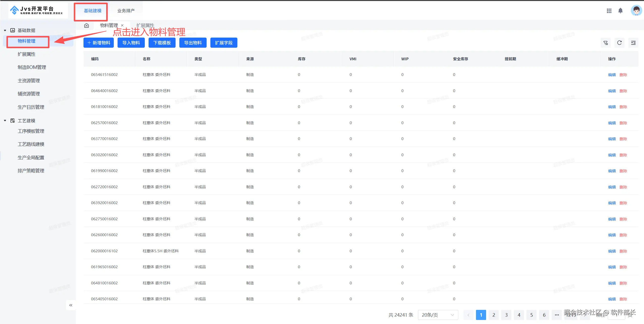Screen dimensions: 644x324
Task: Open the apps grid icon
Action: point(609,11)
